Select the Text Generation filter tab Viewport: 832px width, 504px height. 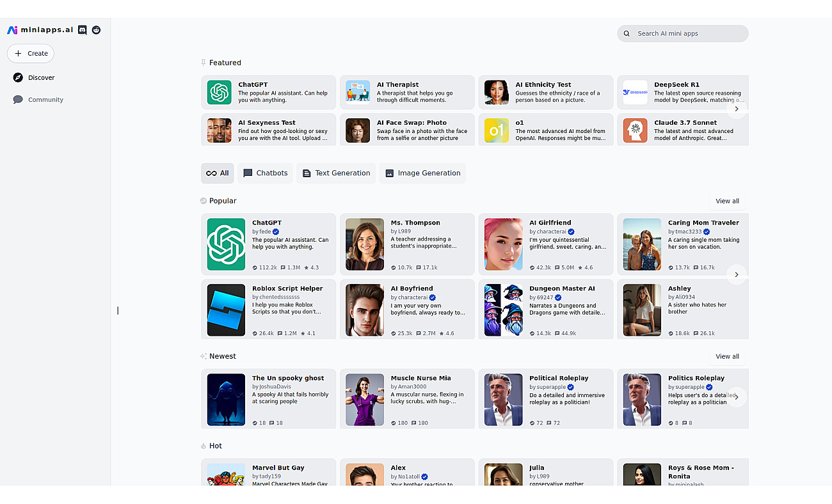(336, 173)
